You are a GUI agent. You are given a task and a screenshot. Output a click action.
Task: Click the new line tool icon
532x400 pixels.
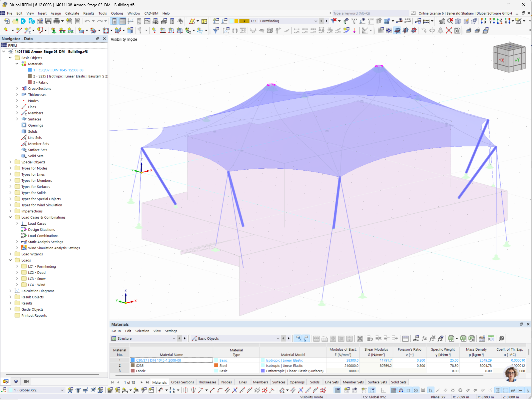[19, 30]
